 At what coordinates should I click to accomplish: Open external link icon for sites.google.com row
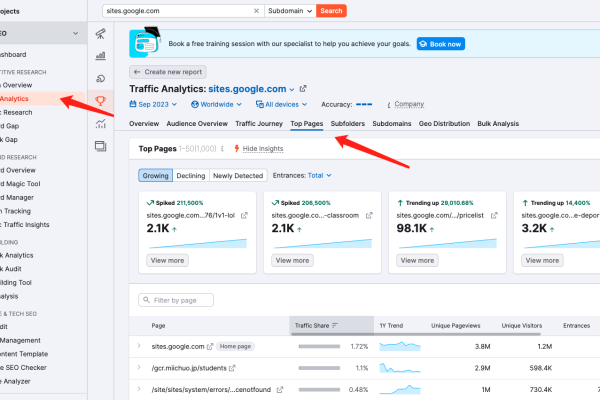(x=210, y=346)
